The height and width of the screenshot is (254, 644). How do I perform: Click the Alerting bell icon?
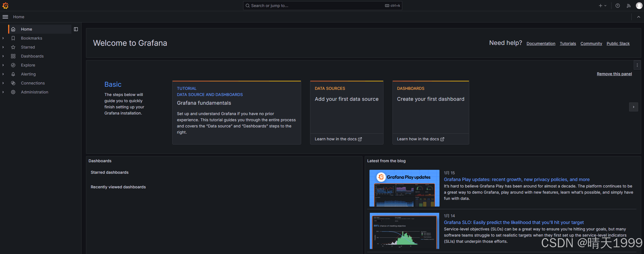[13, 74]
